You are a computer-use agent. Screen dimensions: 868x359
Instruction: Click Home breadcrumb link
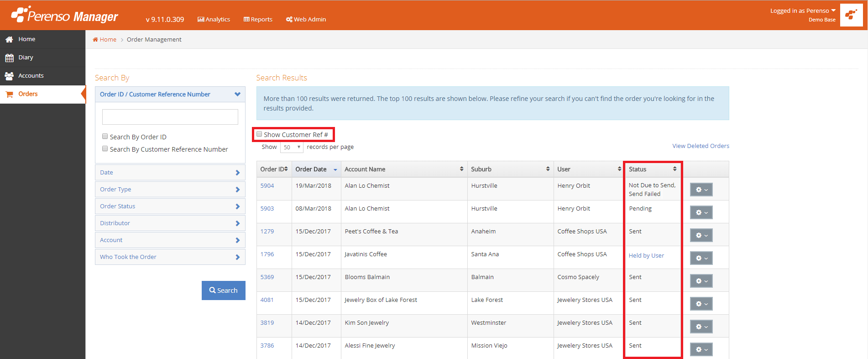(x=105, y=40)
